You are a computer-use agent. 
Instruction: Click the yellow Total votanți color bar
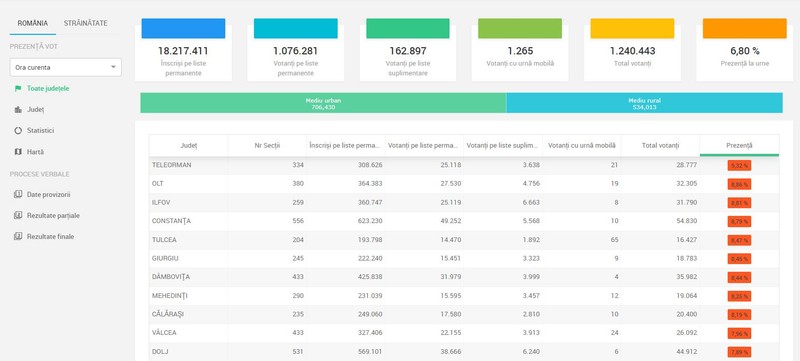(632, 29)
